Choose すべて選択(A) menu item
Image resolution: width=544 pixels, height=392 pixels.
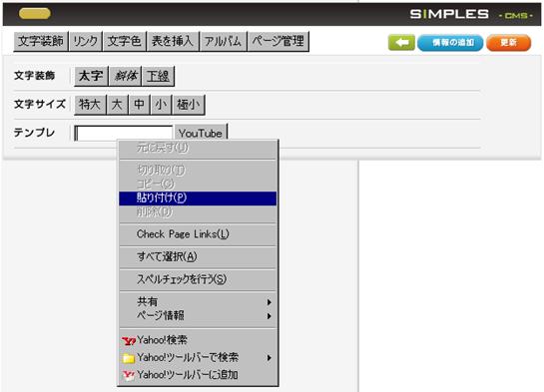(x=198, y=256)
